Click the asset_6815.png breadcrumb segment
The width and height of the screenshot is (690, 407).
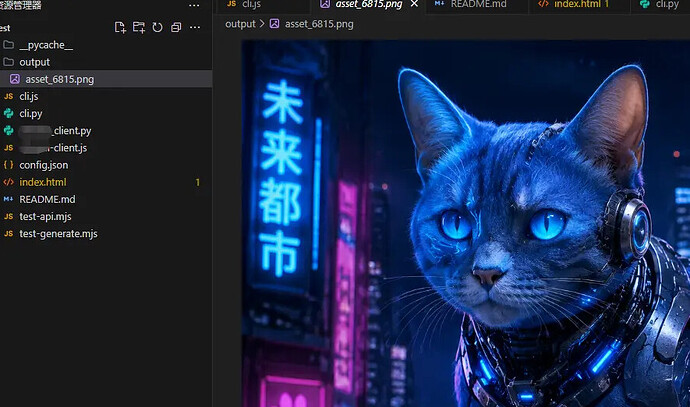point(319,24)
